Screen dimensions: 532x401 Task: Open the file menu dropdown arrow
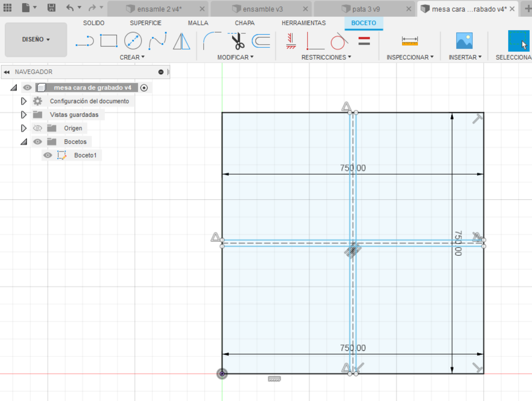click(x=35, y=8)
